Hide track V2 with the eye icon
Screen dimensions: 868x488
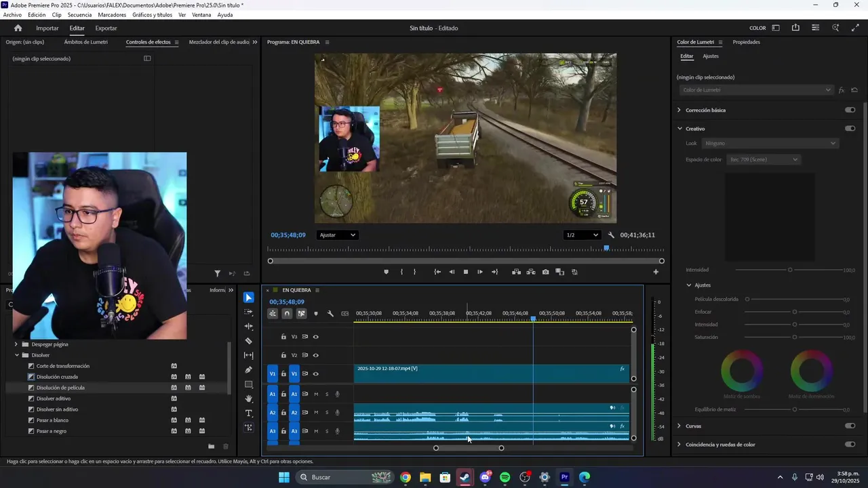[316, 355]
